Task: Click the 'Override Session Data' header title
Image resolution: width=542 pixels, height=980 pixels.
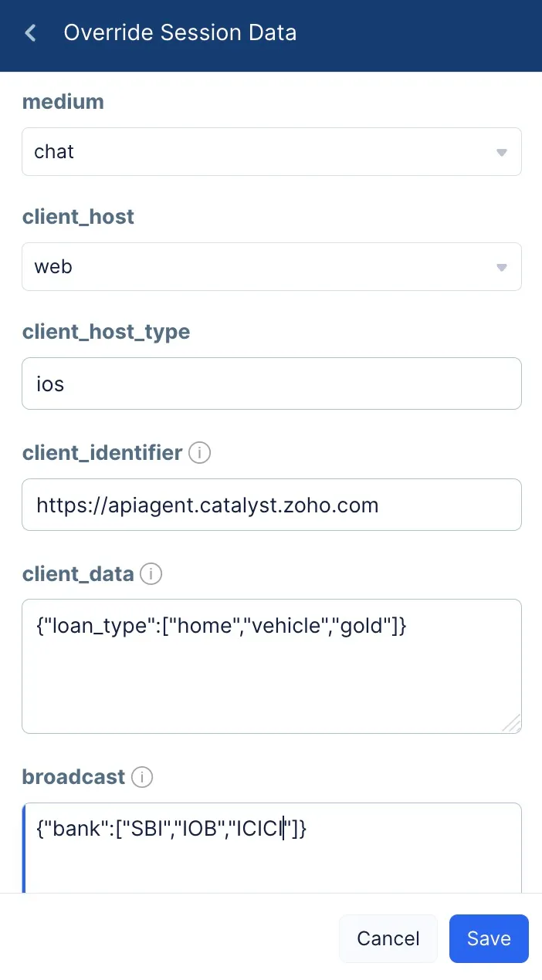Action: (180, 33)
